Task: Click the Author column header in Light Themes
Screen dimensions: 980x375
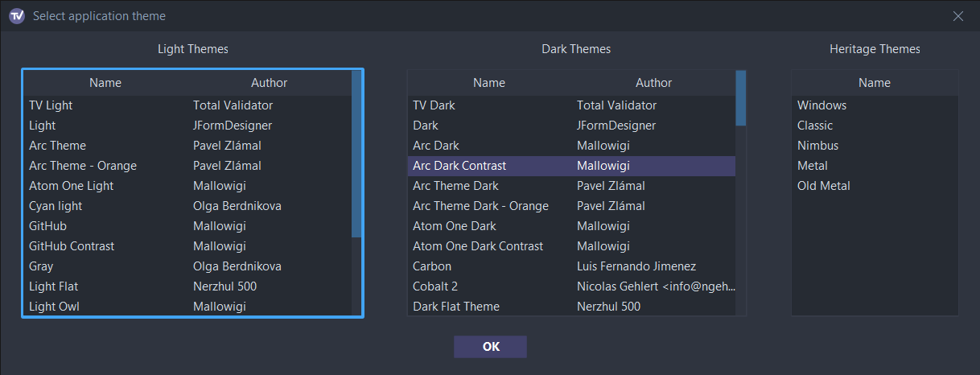Action: (x=269, y=83)
